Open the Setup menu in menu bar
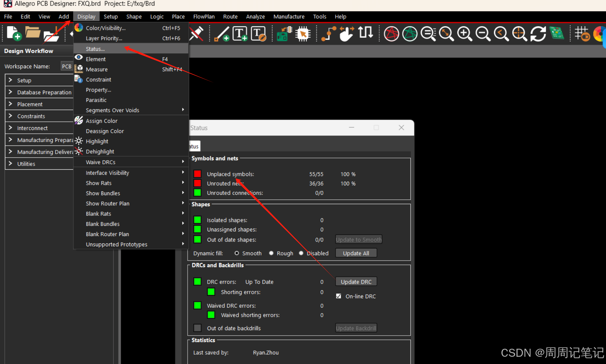This screenshot has height=364, width=606. tap(111, 17)
